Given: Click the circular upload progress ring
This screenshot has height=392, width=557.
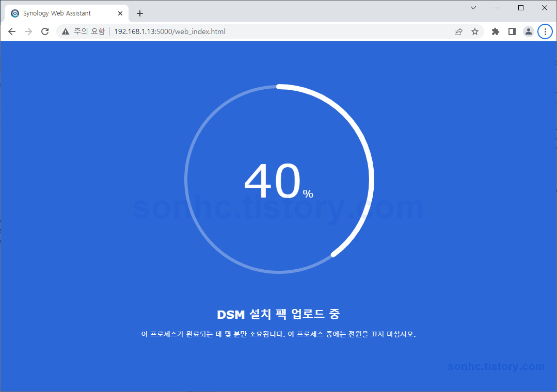Looking at the screenshot, I should click(x=279, y=179).
